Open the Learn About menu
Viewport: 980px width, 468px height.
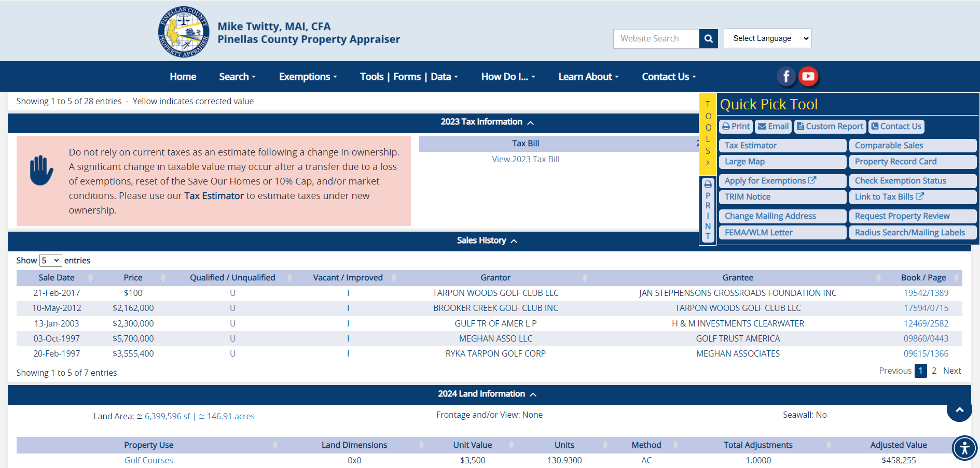tap(588, 77)
